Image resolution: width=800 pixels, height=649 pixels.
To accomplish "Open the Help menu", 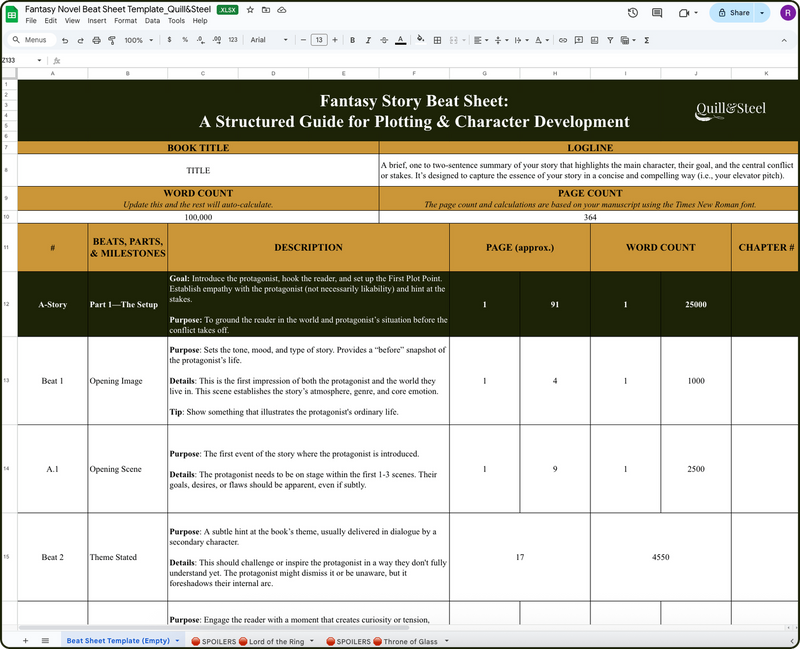I will pos(200,21).
